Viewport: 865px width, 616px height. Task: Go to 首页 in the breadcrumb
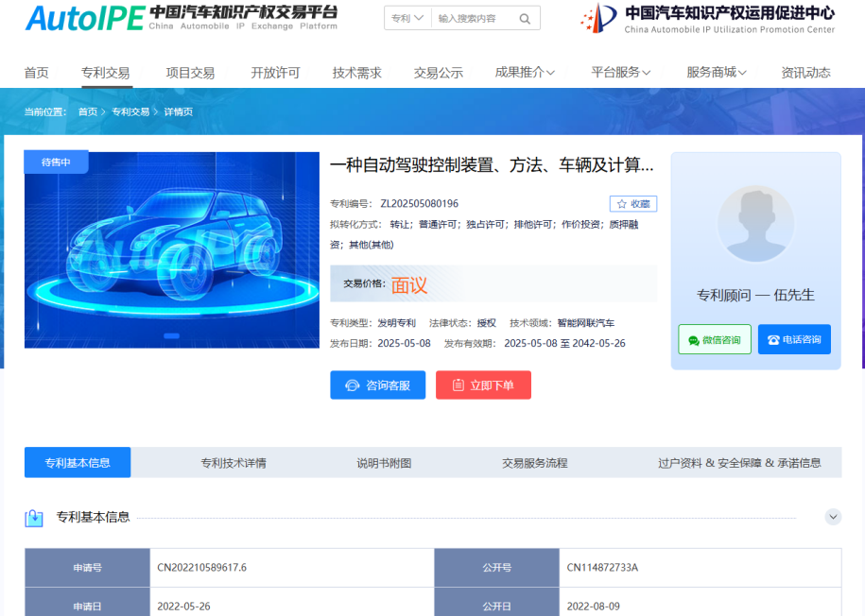[87, 111]
